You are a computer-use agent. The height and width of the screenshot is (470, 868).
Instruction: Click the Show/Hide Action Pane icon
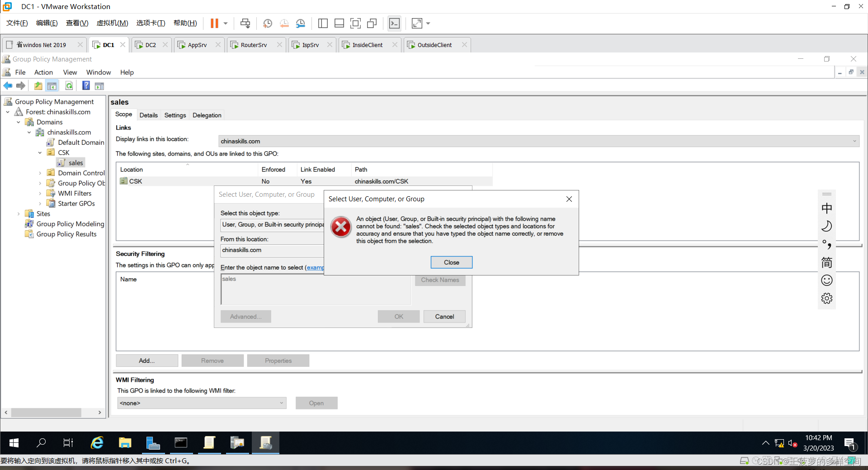coord(99,86)
